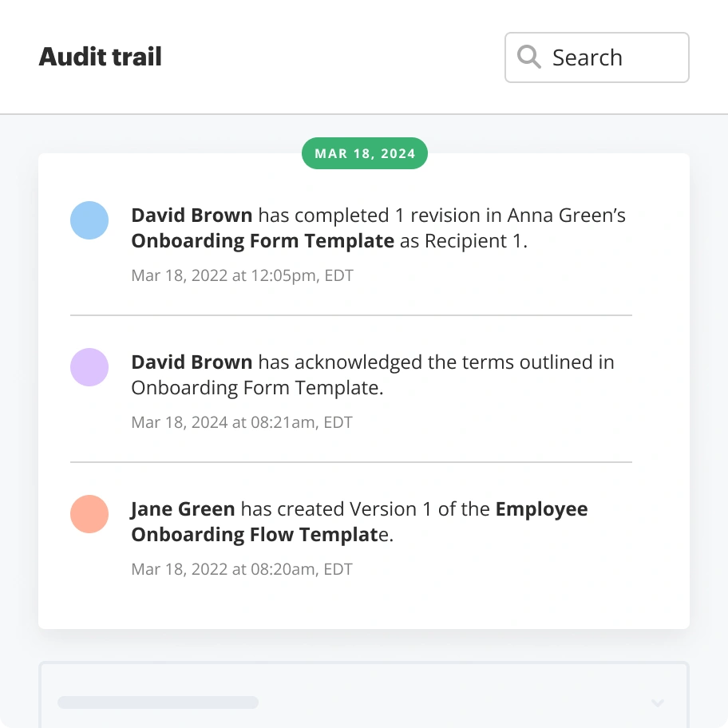Click the purple avatar beside the acknowledgment entry
728x728 pixels.
pos(89,367)
